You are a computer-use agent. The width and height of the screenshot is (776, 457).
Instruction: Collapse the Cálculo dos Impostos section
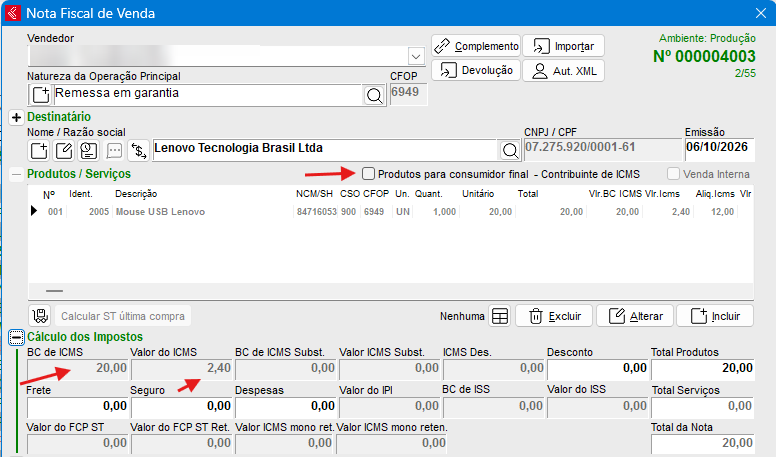tap(16, 338)
